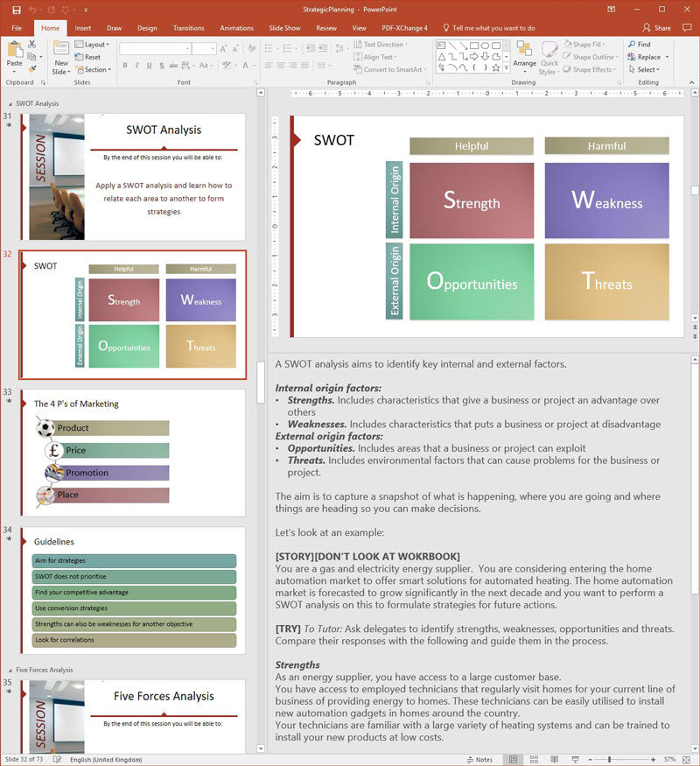This screenshot has width=700, height=766.
Task: Collapse the ribbon with caret
Action: 692,82
